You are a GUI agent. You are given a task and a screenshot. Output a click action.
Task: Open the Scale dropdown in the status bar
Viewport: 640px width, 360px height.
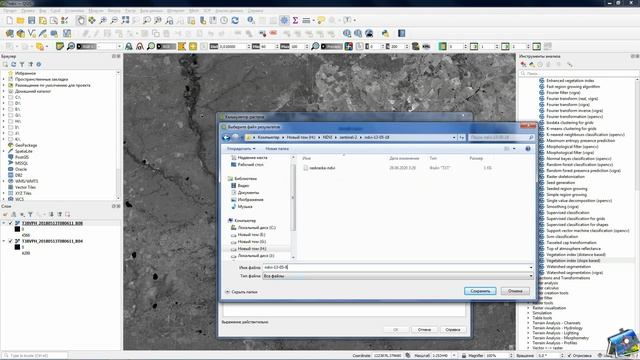click(x=454, y=356)
